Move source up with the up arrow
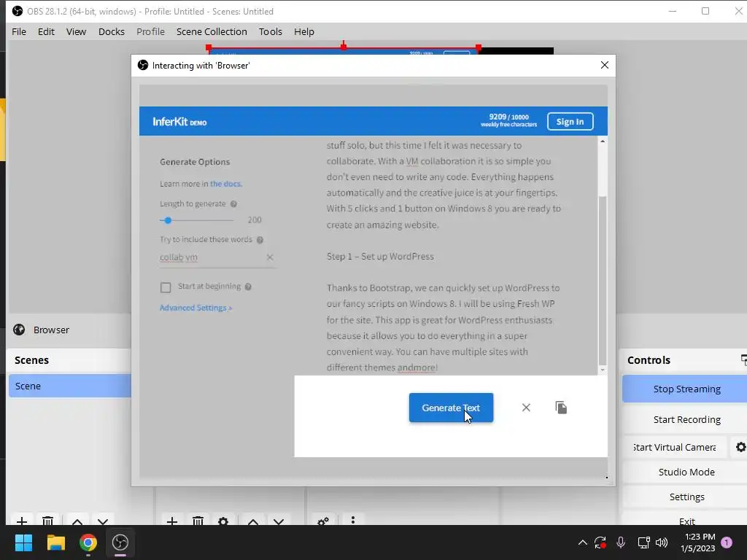747x560 pixels. (253, 521)
